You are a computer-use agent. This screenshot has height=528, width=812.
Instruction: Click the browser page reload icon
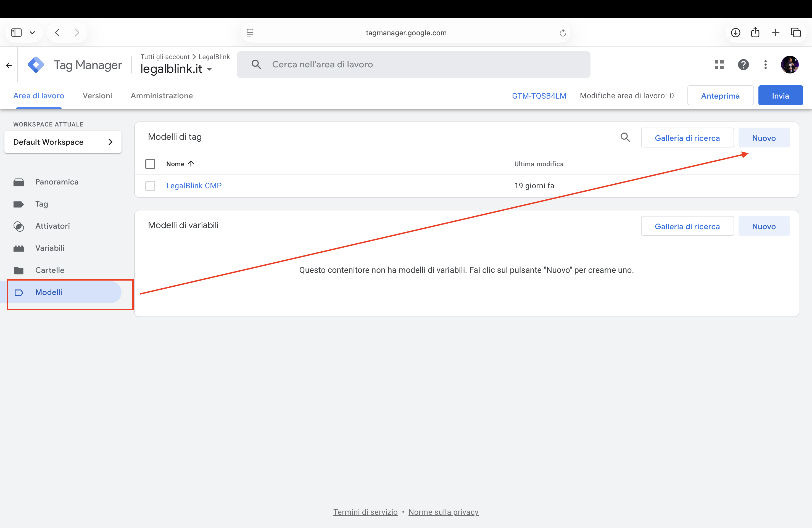[563, 33]
